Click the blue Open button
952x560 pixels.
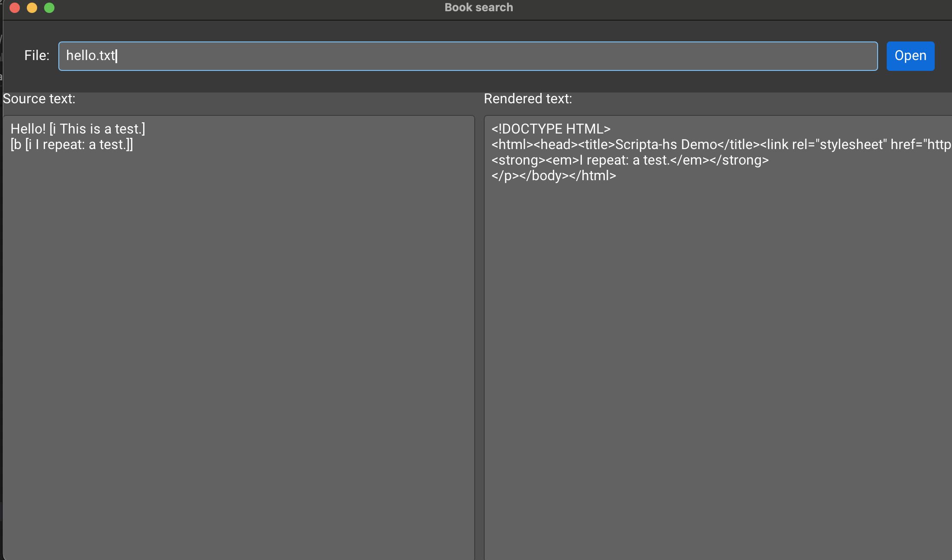point(910,56)
